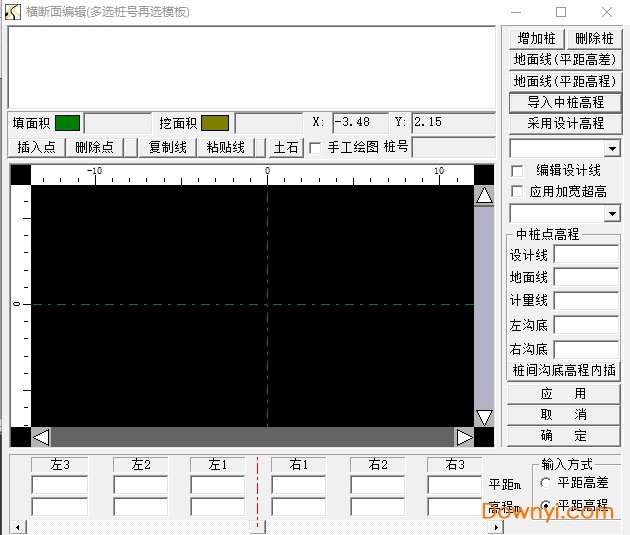
Task: Select 地面线(平距高程) button
Action: coord(565,82)
